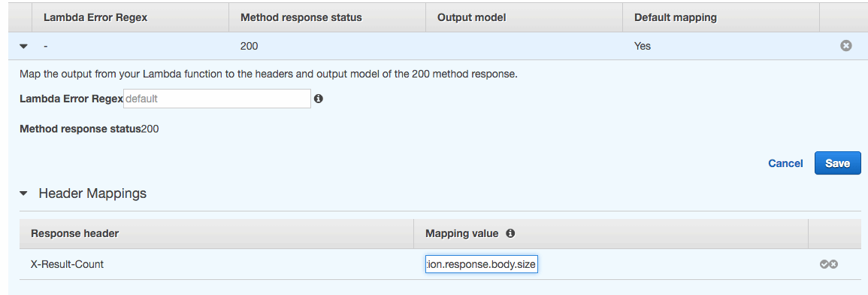
Task: Click the Response header column heading
Action: tap(74, 233)
